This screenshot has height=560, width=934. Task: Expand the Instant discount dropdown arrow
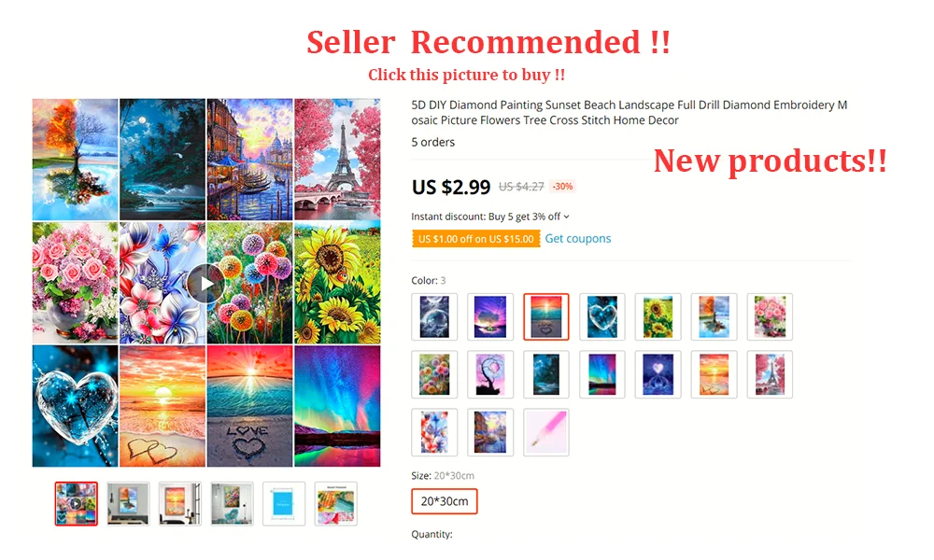click(x=567, y=217)
